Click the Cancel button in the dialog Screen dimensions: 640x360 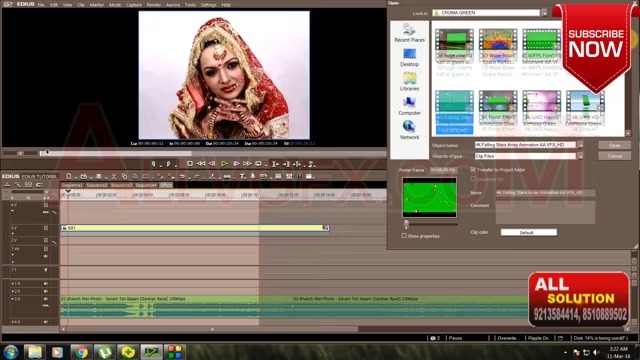614,156
